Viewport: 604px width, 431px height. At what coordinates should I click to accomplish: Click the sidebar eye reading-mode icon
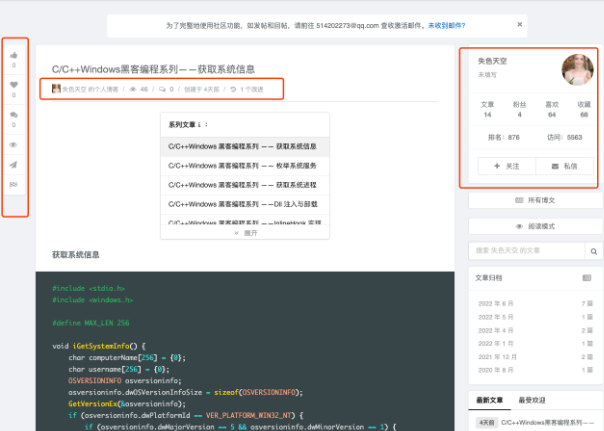tap(13, 145)
